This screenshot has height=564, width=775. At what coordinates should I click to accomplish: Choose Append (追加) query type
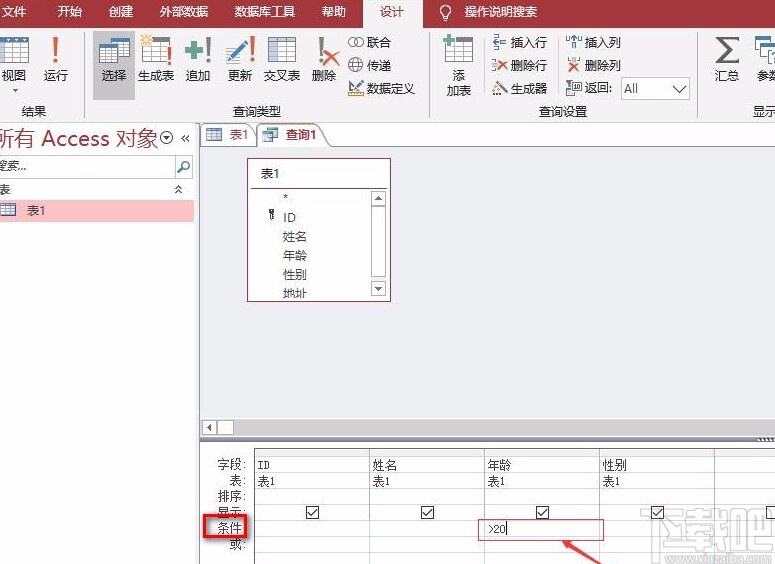[x=198, y=59]
